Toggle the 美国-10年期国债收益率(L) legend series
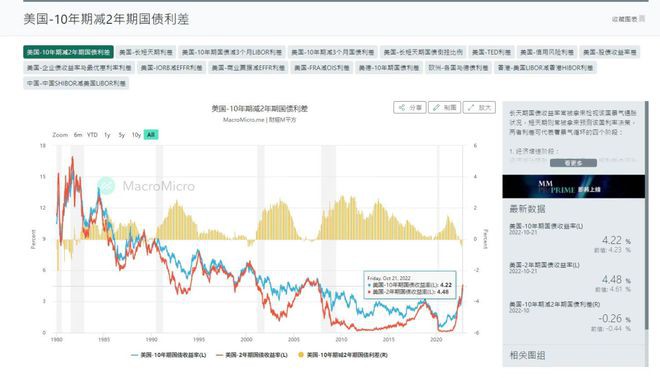This screenshot has height=378, width=660. pyautogui.click(x=168, y=355)
